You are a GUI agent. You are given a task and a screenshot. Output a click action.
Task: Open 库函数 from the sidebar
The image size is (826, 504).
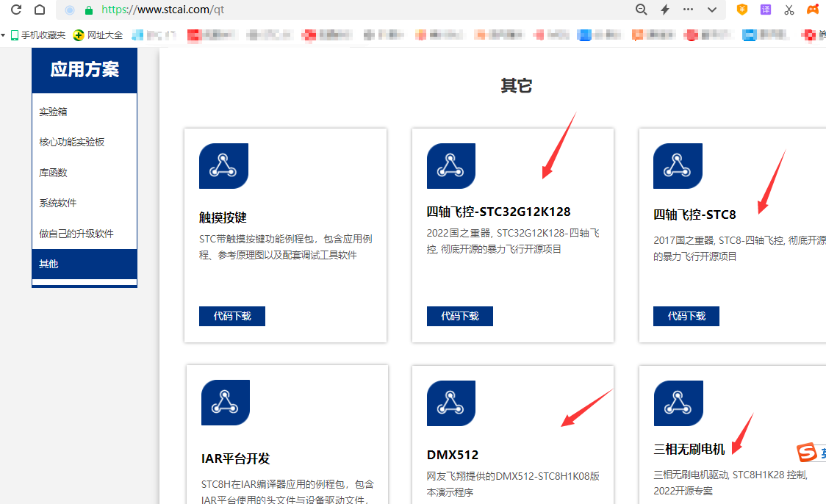pyautogui.click(x=53, y=172)
